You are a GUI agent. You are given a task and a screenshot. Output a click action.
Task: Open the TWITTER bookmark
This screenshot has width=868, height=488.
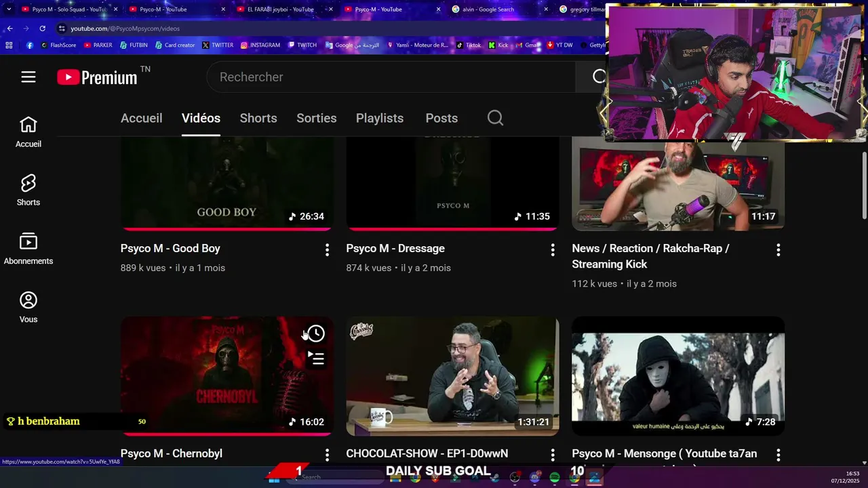point(218,45)
